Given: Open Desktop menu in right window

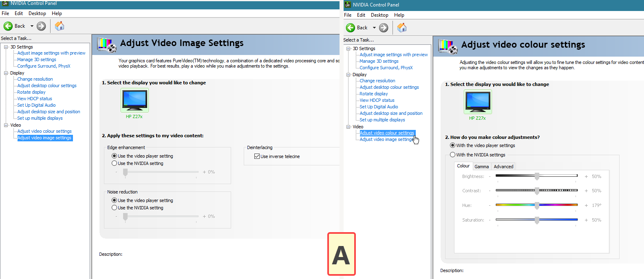Looking at the screenshot, I should (379, 15).
